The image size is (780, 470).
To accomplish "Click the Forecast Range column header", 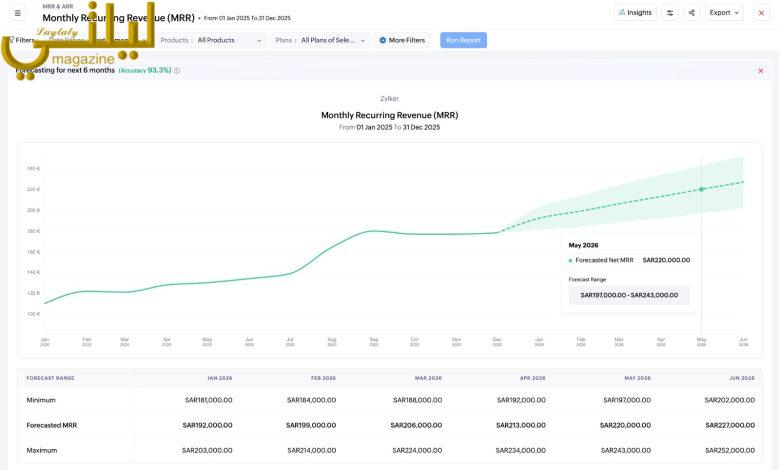I will pyautogui.click(x=50, y=378).
